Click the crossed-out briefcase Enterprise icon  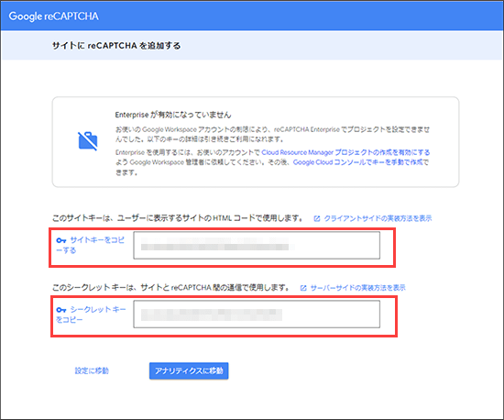[88, 141]
